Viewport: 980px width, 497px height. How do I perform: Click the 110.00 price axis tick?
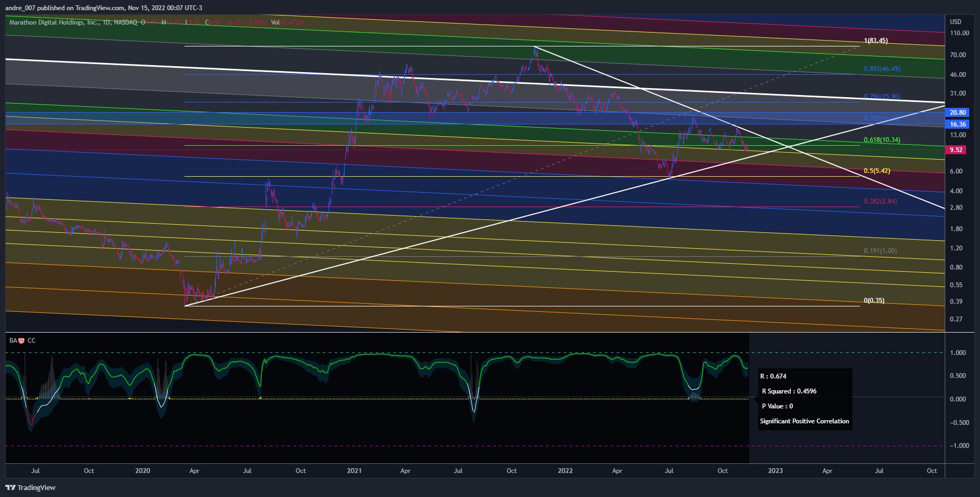[x=959, y=33]
